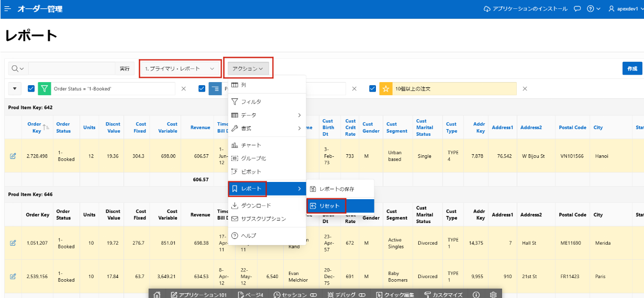Open the プライマリ・レポート saved report dropdown
This screenshot has height=298, width=644.
(x=180, y=68)
